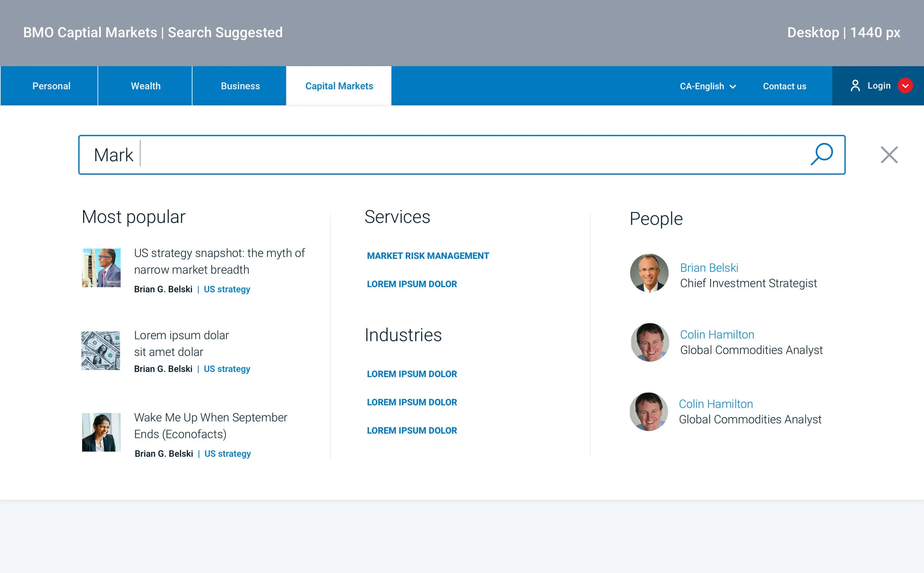Viewport: 924px width, 573px height.
Task: Click the People heading
Action: [x=656, y=219]
